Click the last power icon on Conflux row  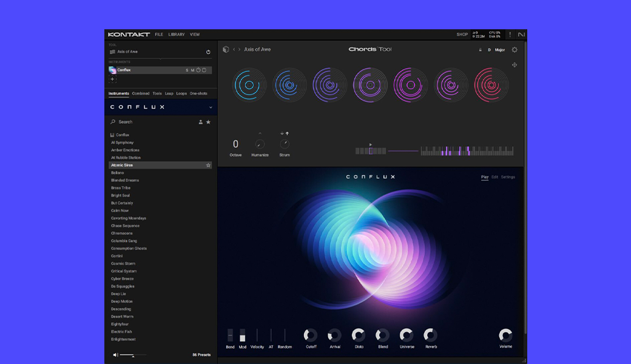pyautogui.click(x=204, y=70)
